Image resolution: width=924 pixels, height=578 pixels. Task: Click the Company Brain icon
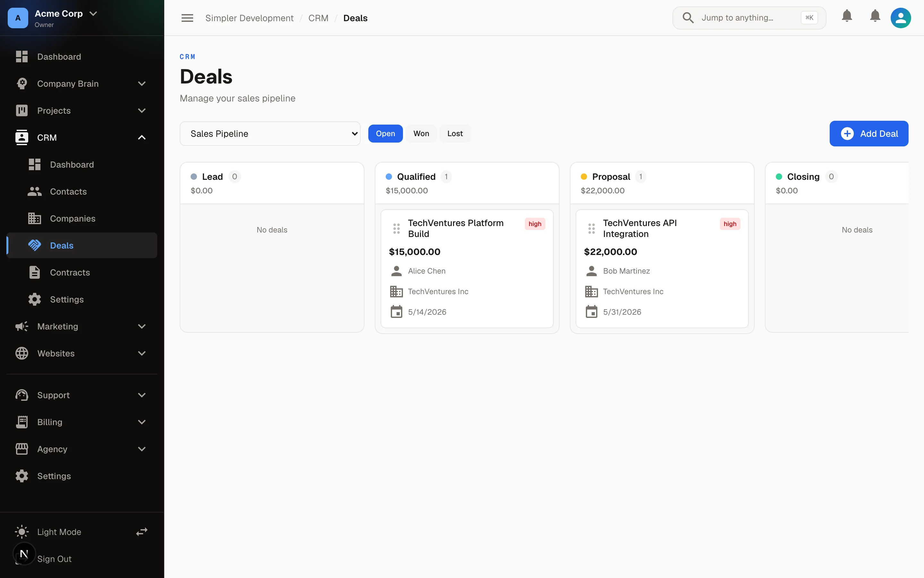pyautogui.click(x=22, y=84)
